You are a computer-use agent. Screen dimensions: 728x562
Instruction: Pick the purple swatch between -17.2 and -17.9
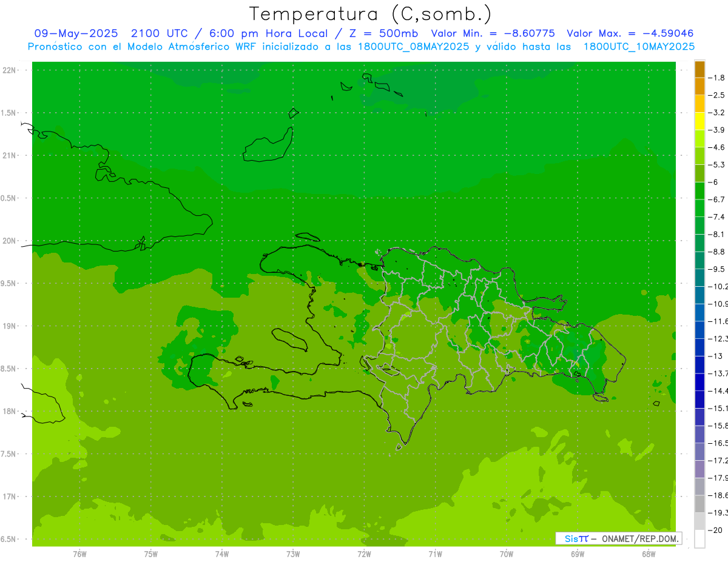pos(699,469)
